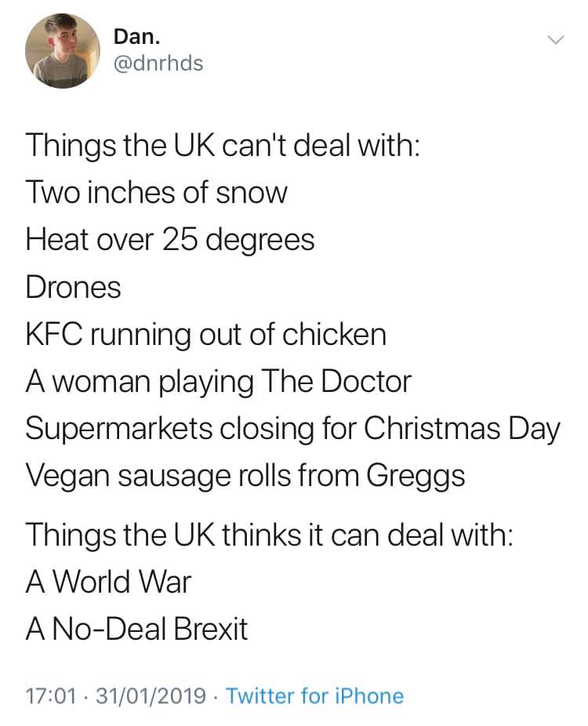Click the words Christmas Day in the tweet

pyautogui.click(x=462, y=429)
